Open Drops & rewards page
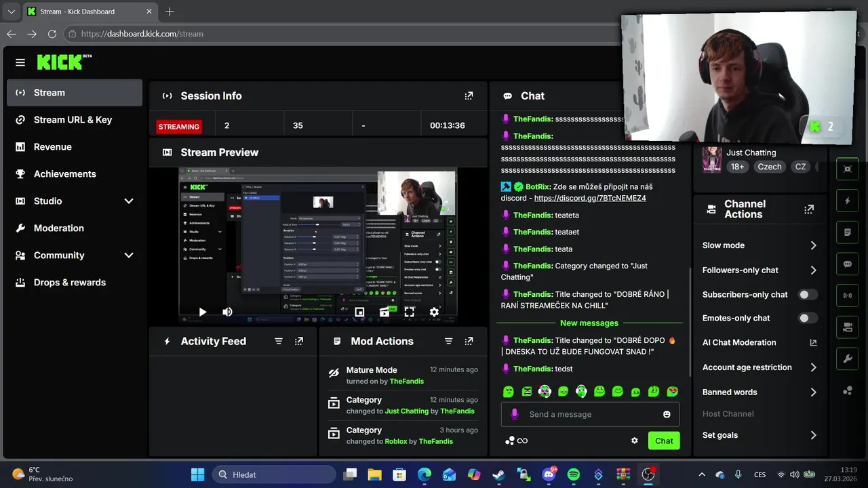The width and height of the screenshot is (868, 488). (x=75, y=283)
